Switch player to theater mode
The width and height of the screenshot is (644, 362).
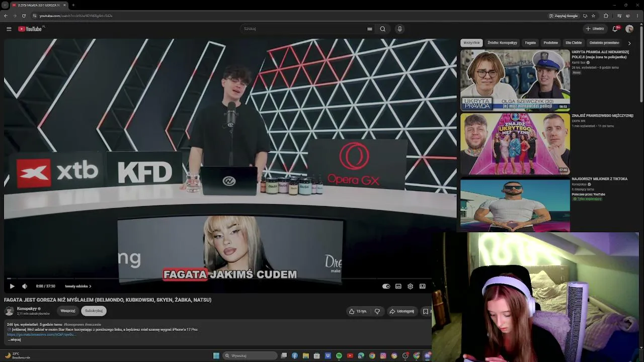coord(423,286)
